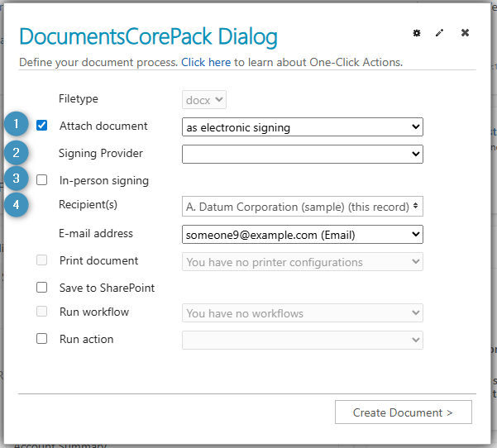This screenshot has width=497, height=448.
Task: Tick the Run action checkbox
Action: [x=42, y=339]
